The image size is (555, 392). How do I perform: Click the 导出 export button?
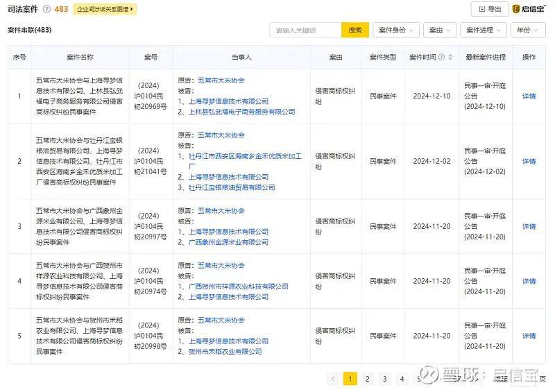point(489,9)
